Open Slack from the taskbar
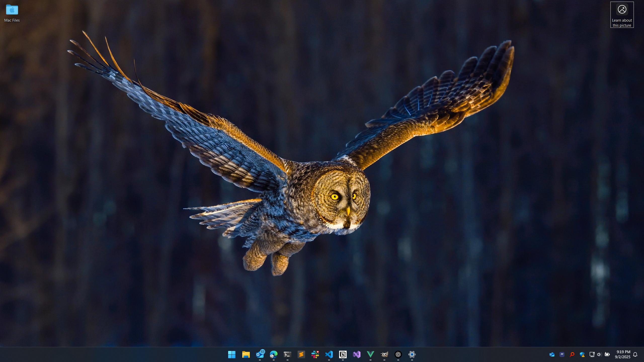Viewport: 644px width, 362px height. tap(315, 354)
